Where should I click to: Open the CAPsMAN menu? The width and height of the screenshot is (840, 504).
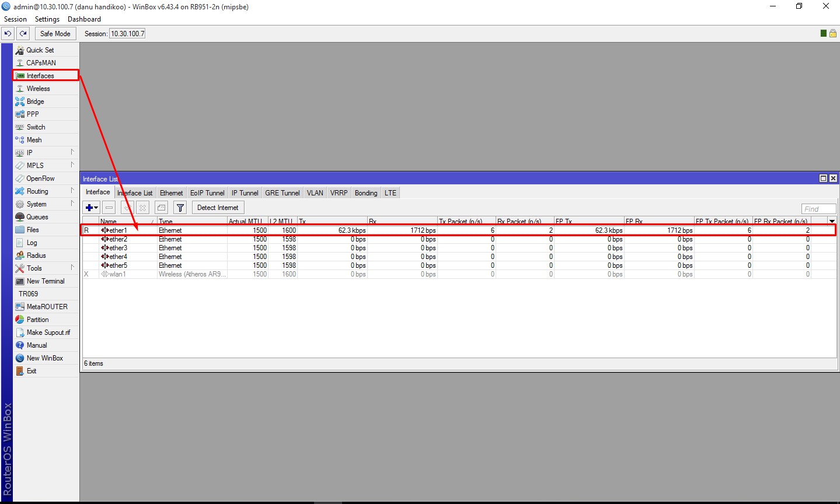(x=46, y=63)
